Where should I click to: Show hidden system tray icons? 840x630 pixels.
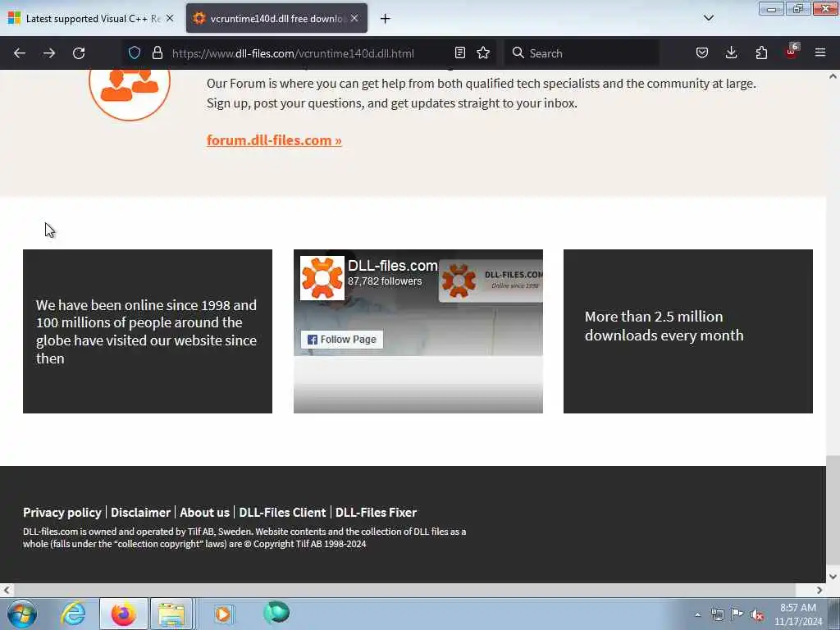click(697, 615)
